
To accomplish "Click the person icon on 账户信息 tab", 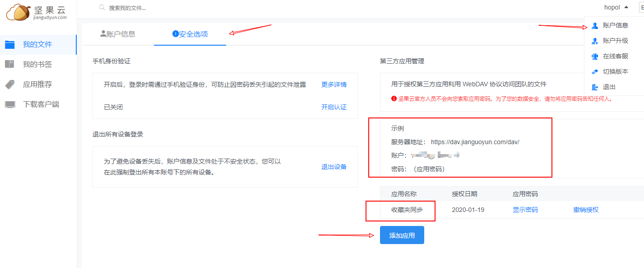I will tap(103, 33).
